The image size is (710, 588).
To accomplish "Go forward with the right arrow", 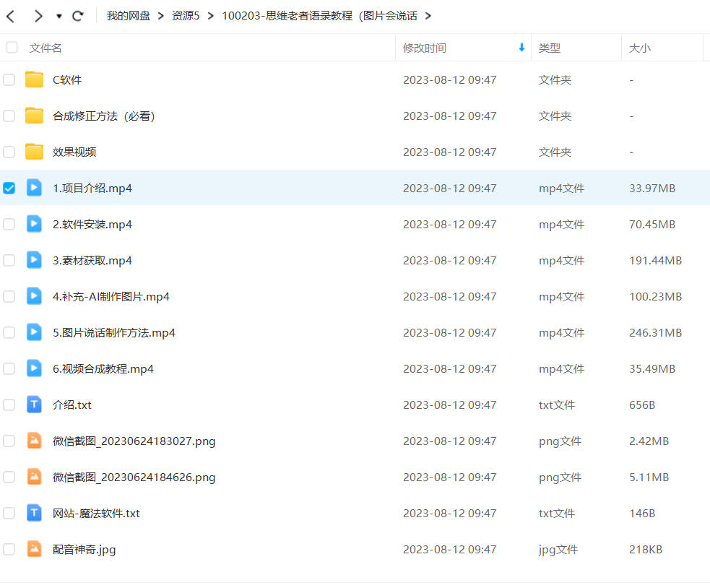I will pyautogui.click(x=38, y=17).
